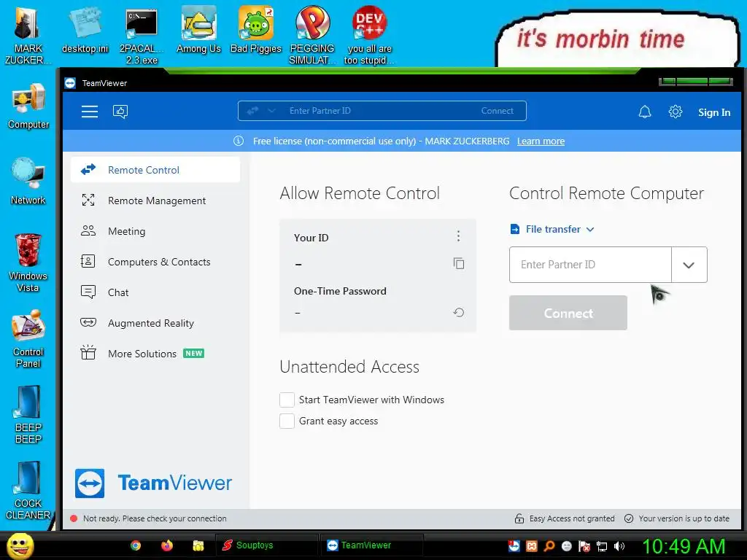Image resolution: width=747 pixels, height=560 pixels.
Task: Click the Enter Partner ID field in the main panel
Action: pyautogui.click(x=590, y=265)
